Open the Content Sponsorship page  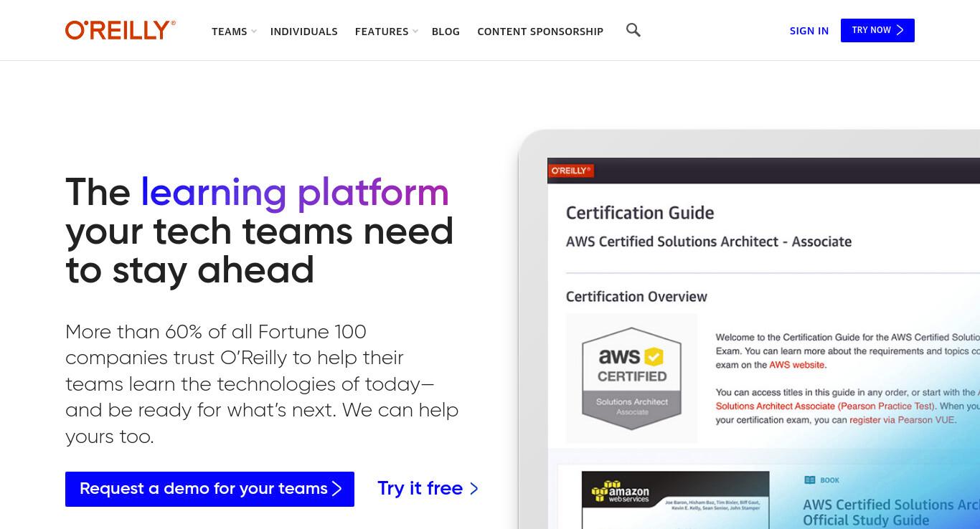540,32
